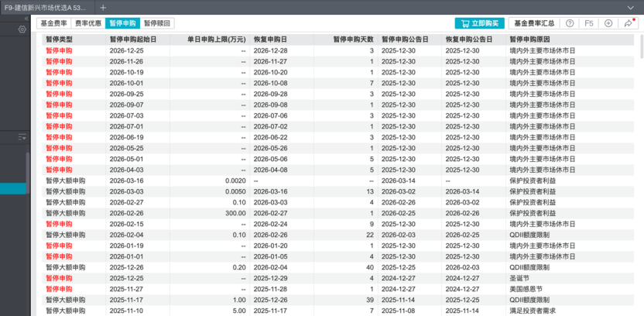
Task: Open the sidebar filter list dropdown
Action: pos(22,137)
